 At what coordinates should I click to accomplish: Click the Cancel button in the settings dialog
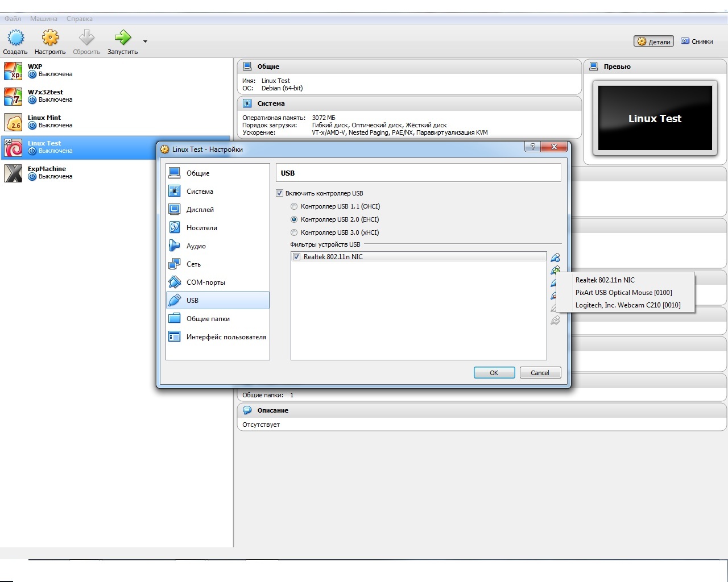tap(540, 373)
